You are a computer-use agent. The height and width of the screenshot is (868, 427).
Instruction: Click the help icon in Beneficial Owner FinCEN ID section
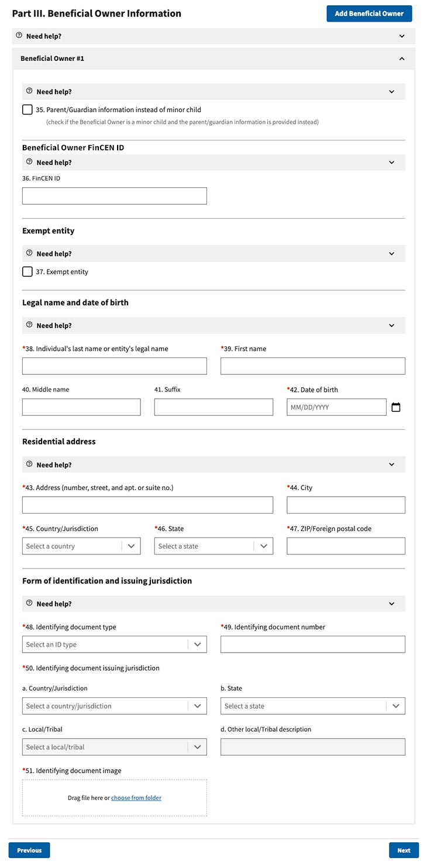click(29, 162)
